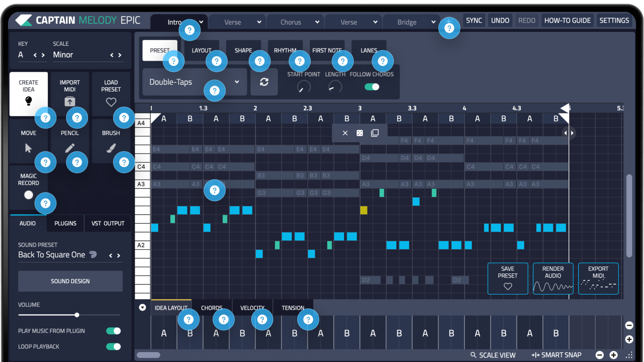
Task: Click horizontal zoom-in plus at the bottom
Action: [x=613, y=355]
